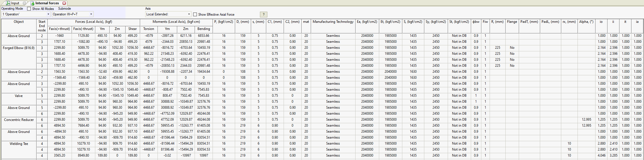The image size is (644, 160).
Task: Select the Internal forces tab
Action: [47, 3]
